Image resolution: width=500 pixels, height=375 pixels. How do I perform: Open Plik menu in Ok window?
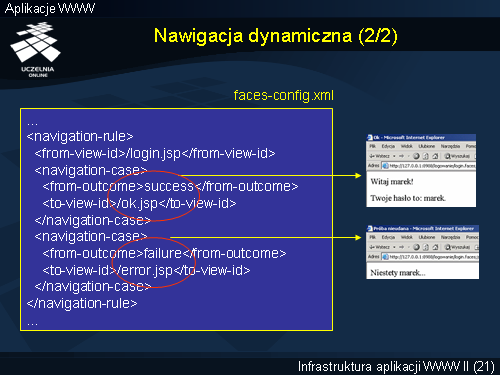click(372, 146)
